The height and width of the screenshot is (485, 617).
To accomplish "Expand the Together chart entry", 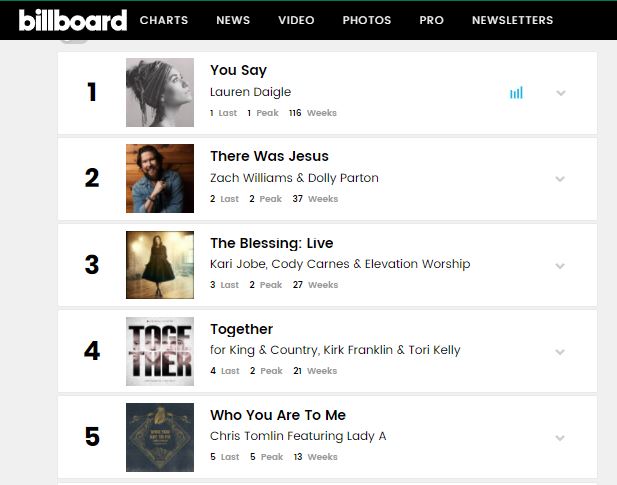I will click(x=560, y=352).
